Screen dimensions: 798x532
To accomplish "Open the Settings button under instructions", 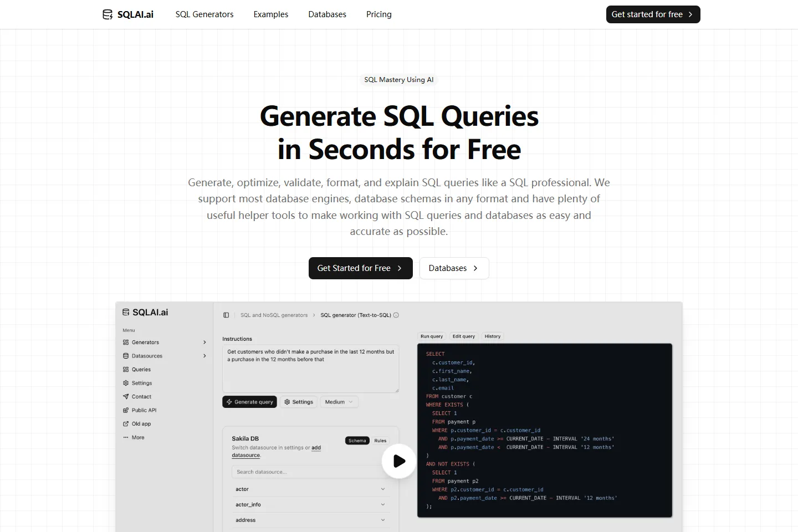I will click(x=299, y=402).
